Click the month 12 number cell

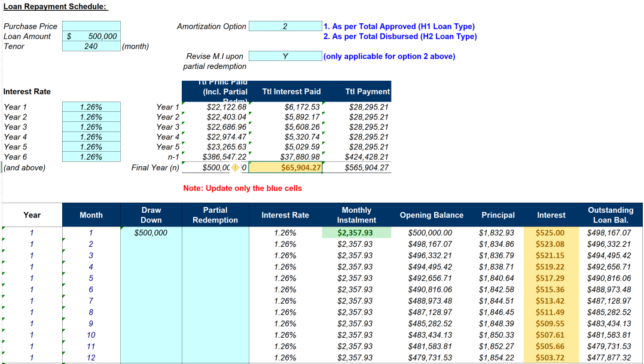[91, 358]
